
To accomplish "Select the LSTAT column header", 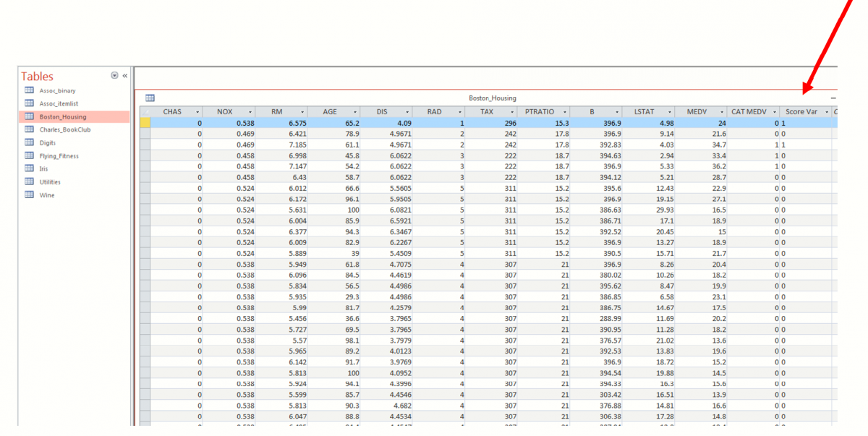I will (644, 112).
